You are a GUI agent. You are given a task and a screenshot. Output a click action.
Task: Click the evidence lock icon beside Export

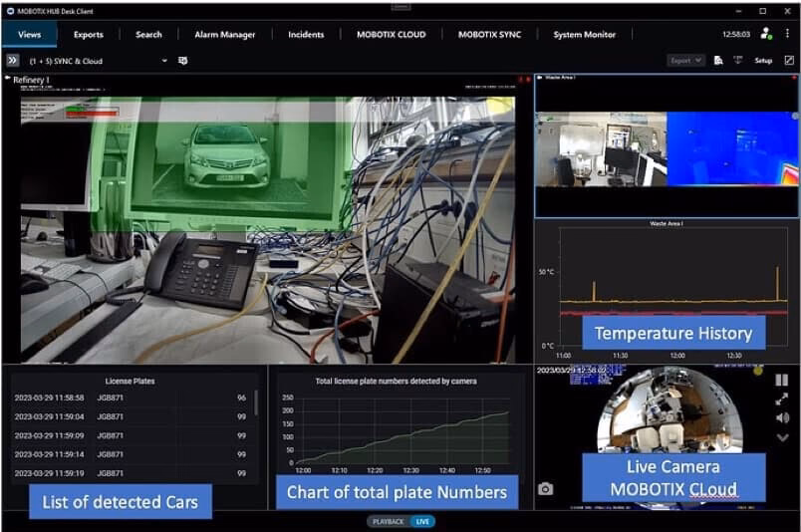(718, 61)
